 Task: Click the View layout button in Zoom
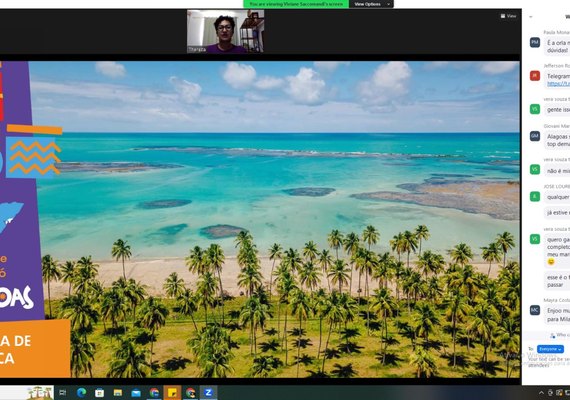click(x=508, y=16)
